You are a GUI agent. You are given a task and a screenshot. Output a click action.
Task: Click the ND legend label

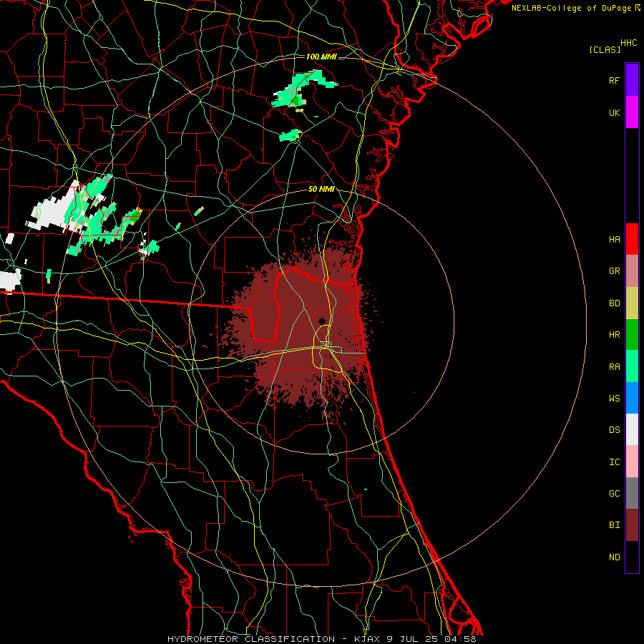[x=614, y=557]
